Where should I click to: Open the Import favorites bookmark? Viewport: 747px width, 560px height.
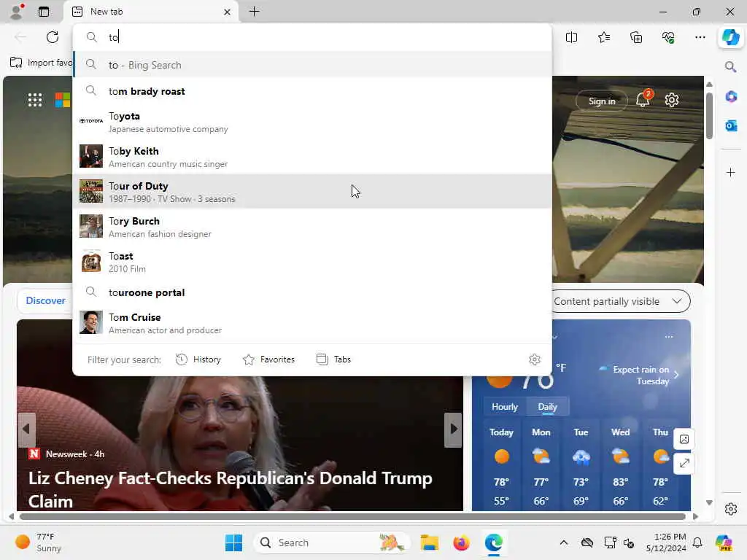coord(41,63)
